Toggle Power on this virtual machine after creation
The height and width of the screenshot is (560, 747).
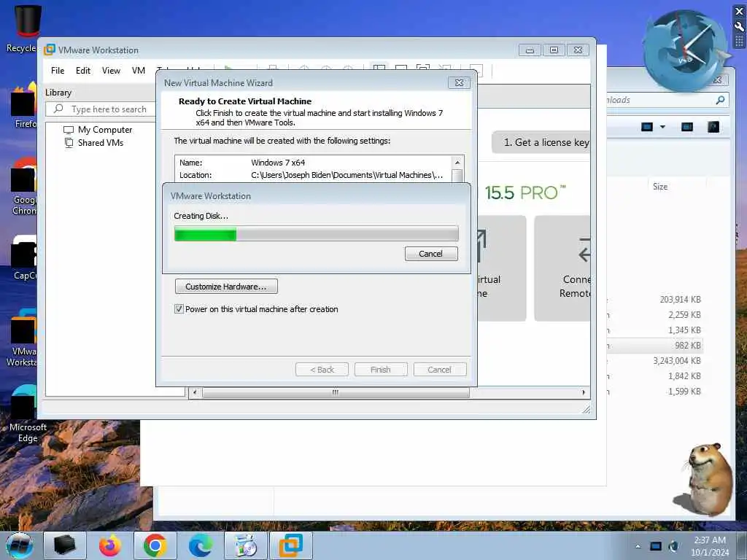[x=179, y=309]
